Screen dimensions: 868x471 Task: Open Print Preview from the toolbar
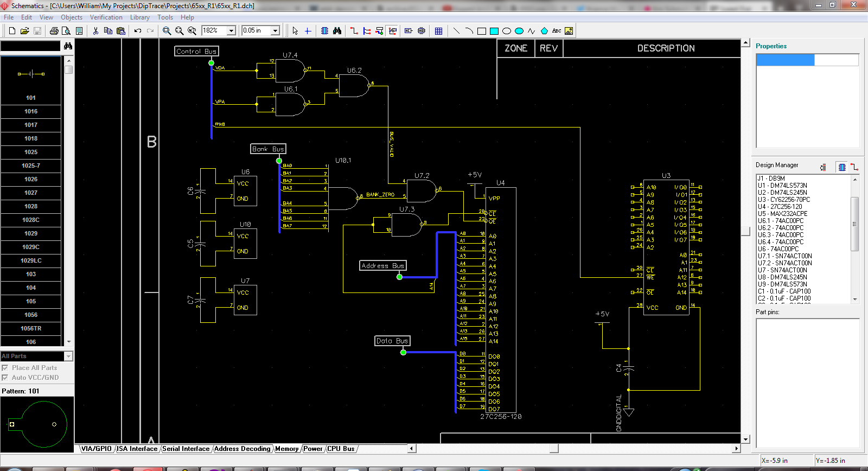[x=66, y=31]
